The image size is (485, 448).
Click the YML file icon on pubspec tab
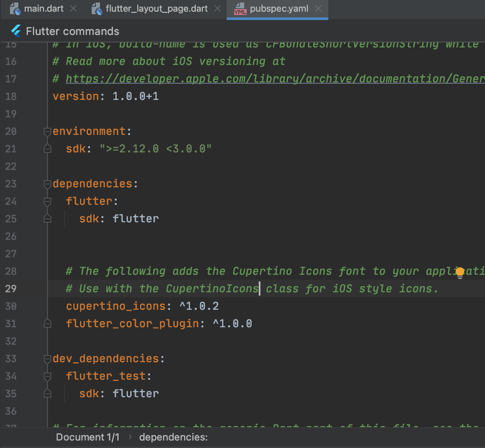pos(240,9)
